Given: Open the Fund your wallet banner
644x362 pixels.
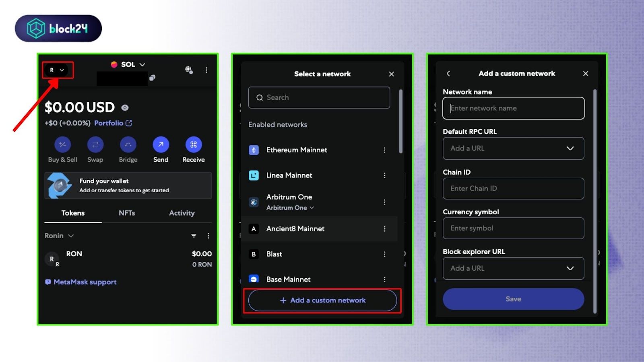Looking at the screenshot, I should coord(128,185).
